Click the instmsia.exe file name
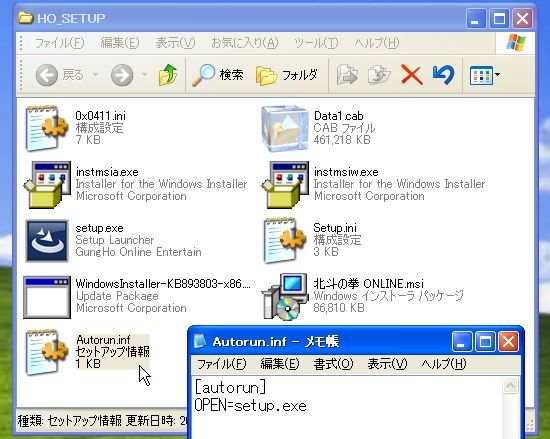This screenshot has width=550, height=439. point(107,172)
